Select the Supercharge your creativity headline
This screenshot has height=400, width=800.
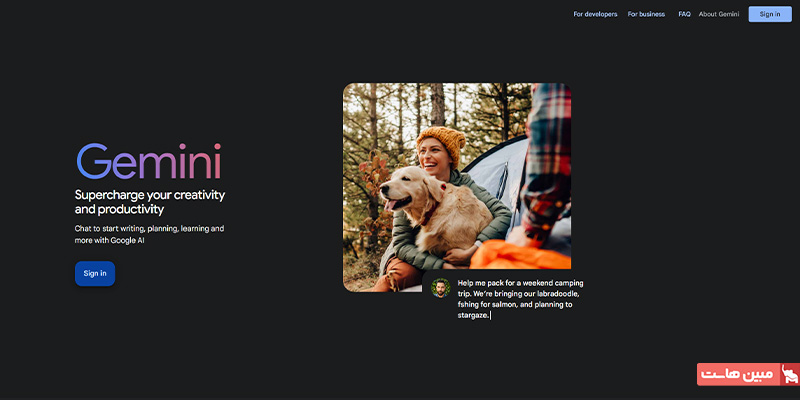click(x=149, y=202)
